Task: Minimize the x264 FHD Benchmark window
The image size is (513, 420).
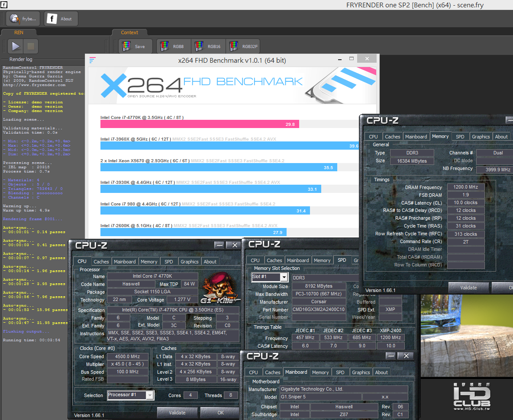Action: (339, 59)
